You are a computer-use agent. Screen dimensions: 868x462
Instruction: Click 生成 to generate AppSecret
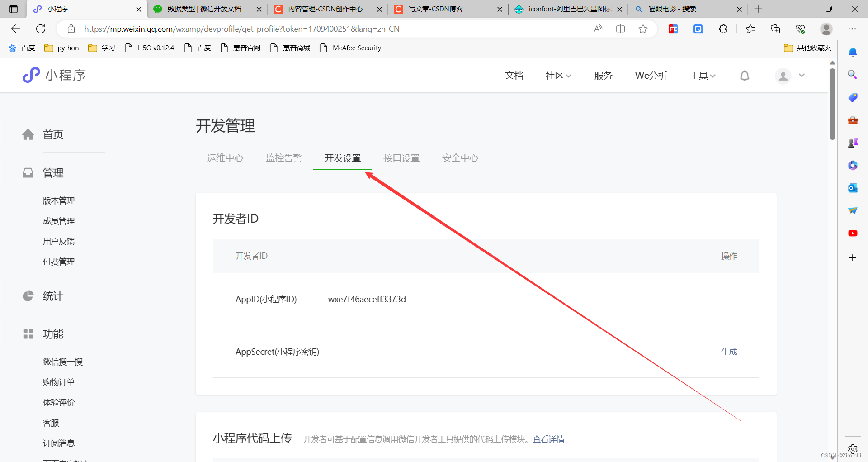coord(729,352)
